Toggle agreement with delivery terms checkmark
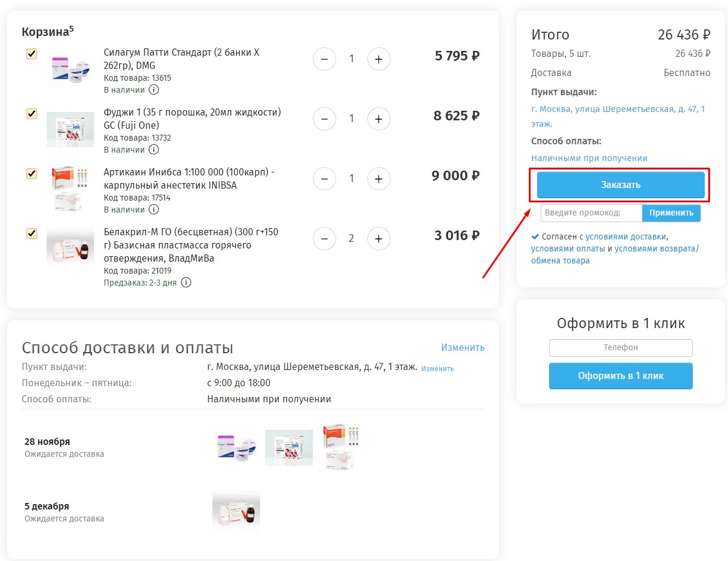The image size is (728, 561). point(535,236)
